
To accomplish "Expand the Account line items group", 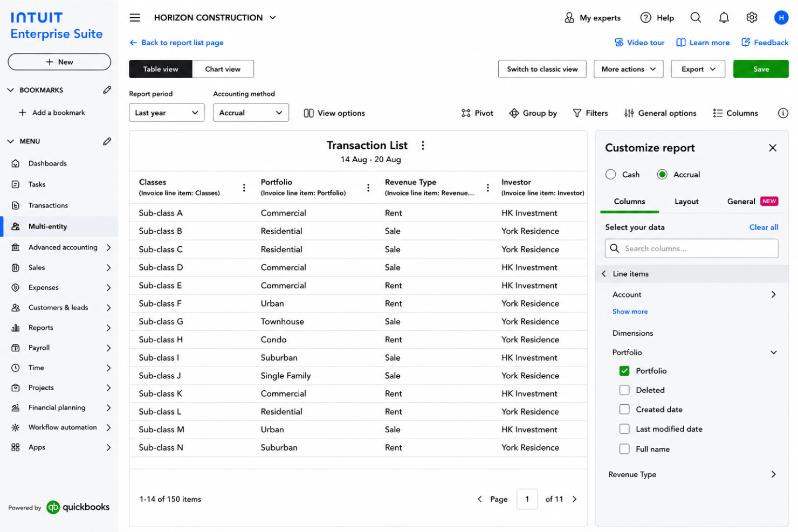I will point(773,295).
